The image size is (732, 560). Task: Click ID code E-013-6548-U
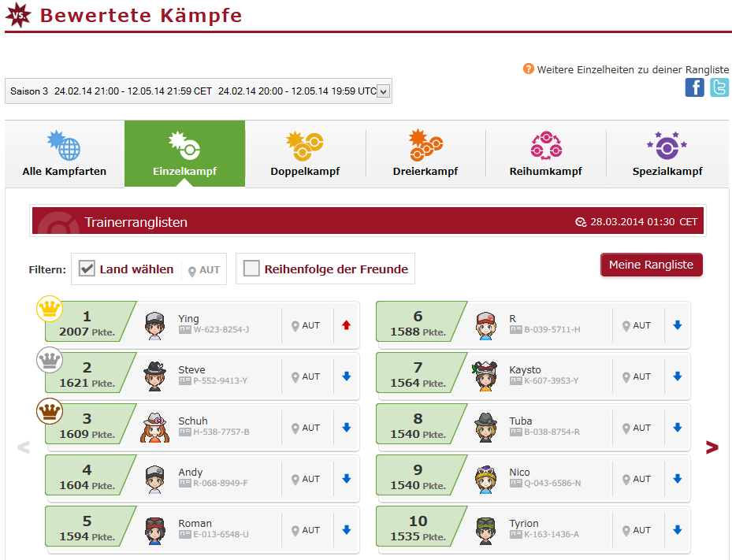pos(221,534)
